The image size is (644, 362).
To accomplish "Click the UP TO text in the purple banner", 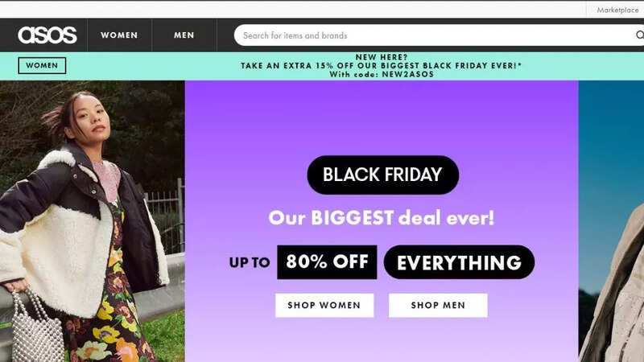I will (x=250, y=262).
